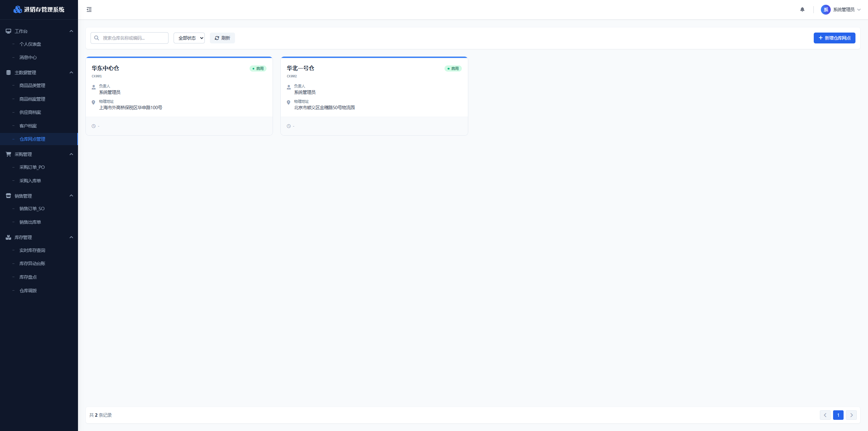This screenshot has height=431, width=868.
Task: Focus the 搜索仓库名称或编码 search field
Action: pos(130,38)
